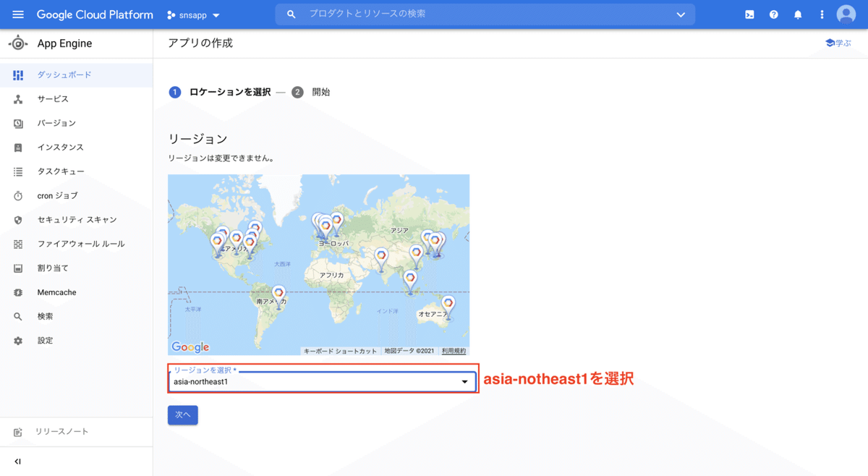The width and height of the screenshot is (868, 476).
Task: Click the App Engine sidebar title
Action: click(x=64, y=43)
